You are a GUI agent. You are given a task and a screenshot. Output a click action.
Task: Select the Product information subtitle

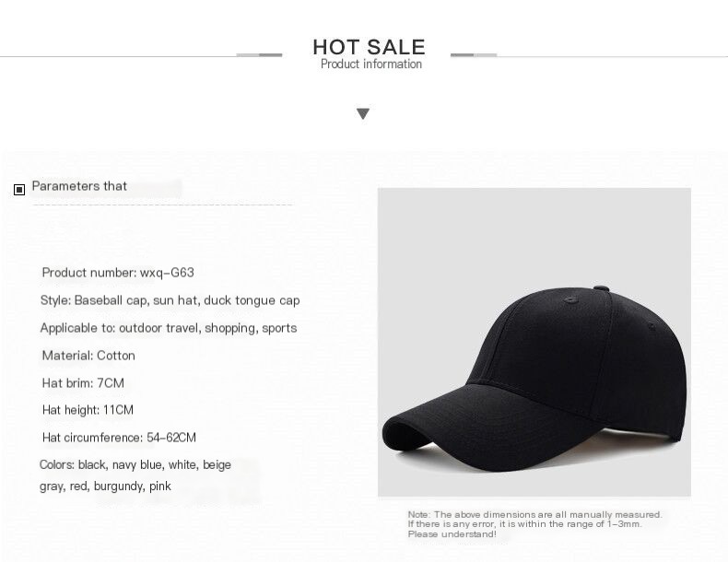[370, 64]
